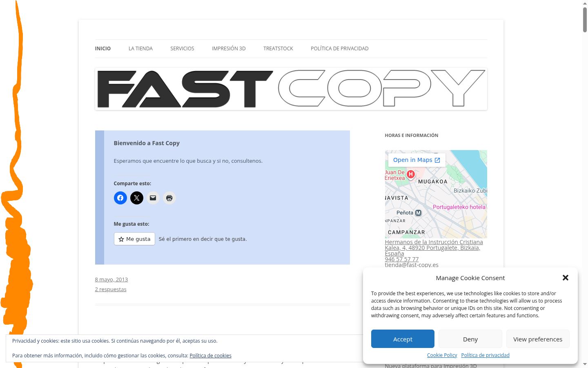Screen dimensions: 588x368
Task: Click the Bienvenido a Fast Copy title
Action: pos(147,143)
